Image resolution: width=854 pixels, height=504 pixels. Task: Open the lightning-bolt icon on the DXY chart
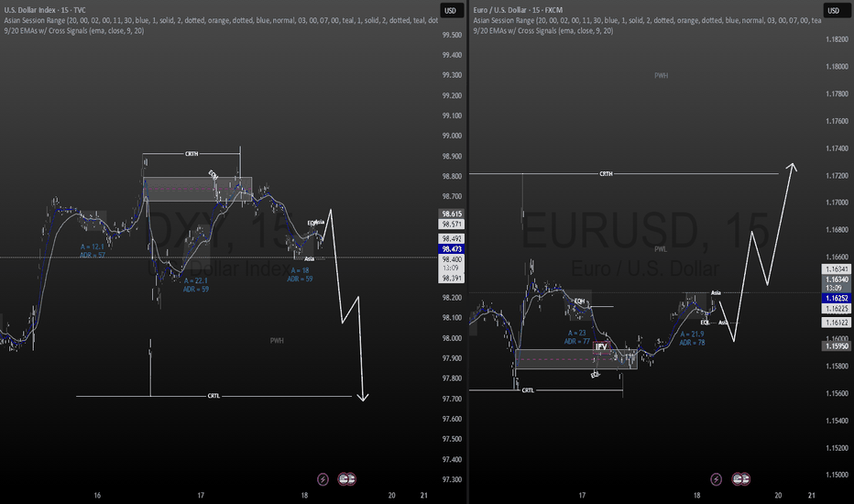point(323,479)
